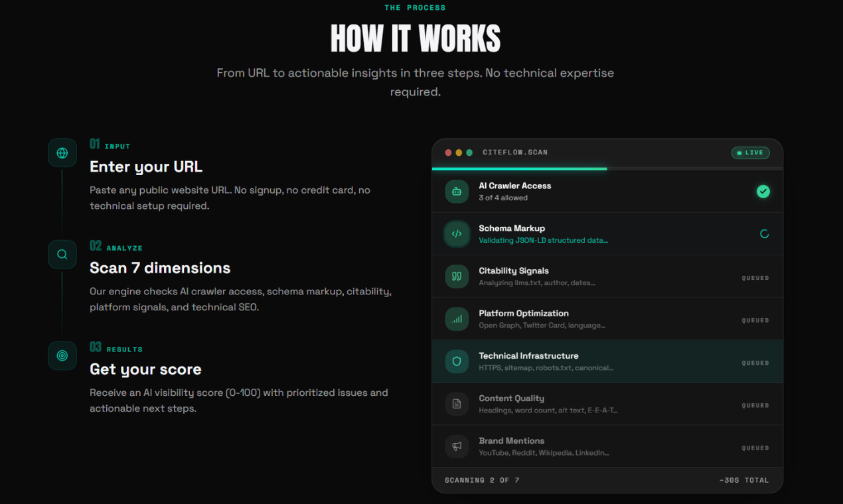
Task: Select the Brand Mentions row title
Action: (511, 441)
